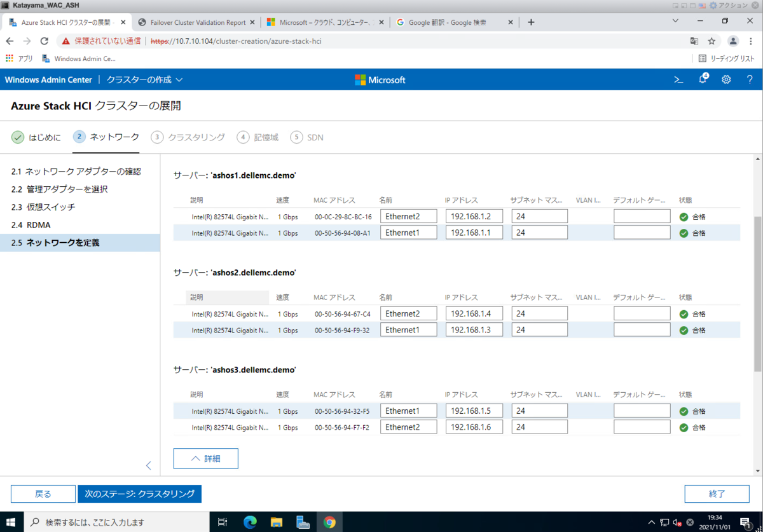Open the reading list button
Viewport: 763px width, 532px height.
pyautogui.click(x=726, y=58)
